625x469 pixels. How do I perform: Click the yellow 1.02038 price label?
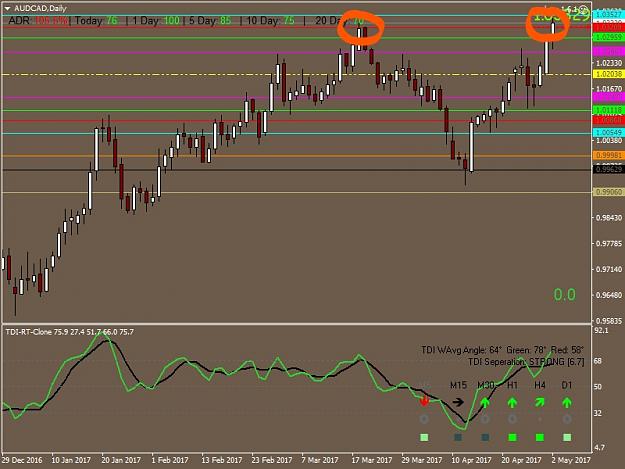point(608,74)
